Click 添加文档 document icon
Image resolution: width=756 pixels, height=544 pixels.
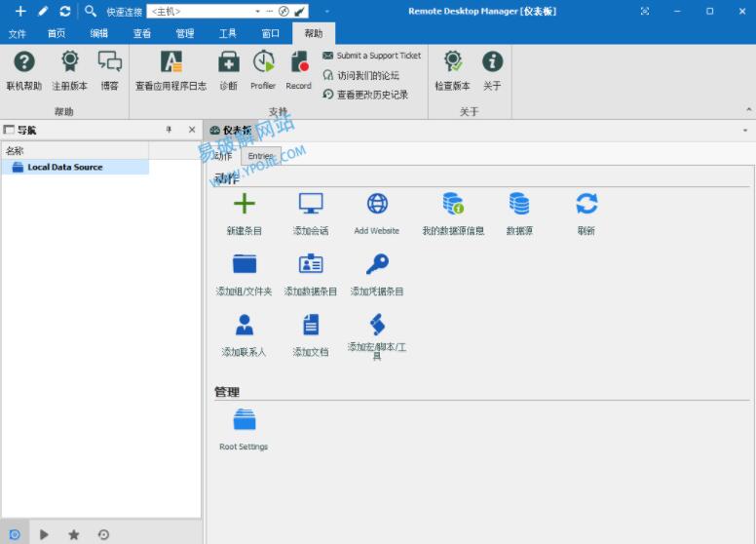[x=311, y=325]
